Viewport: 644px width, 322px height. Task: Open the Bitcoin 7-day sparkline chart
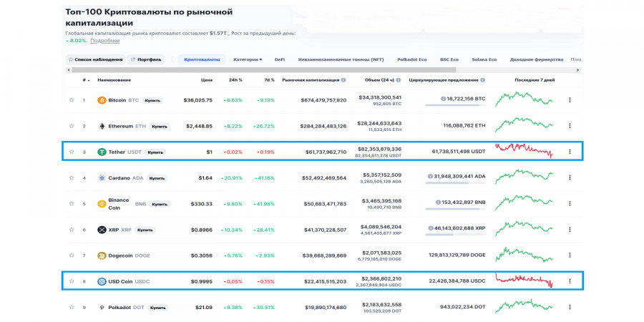(x=524, y=99)
